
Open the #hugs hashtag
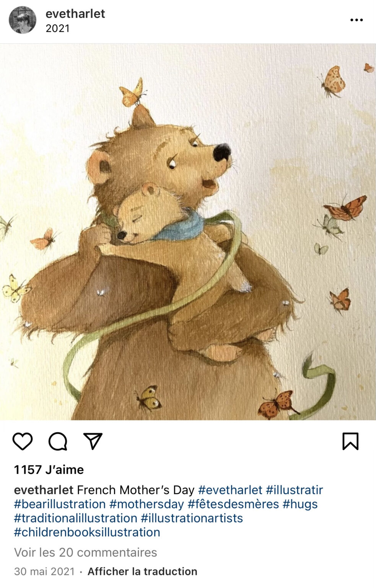pyautogui.click(x=300, y=504)
